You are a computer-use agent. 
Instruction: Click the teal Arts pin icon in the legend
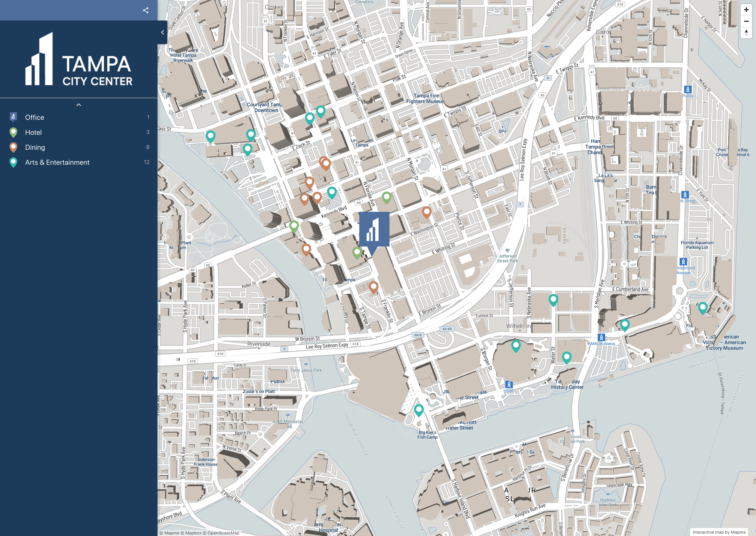pyautogui.click(x=13, y=162)
